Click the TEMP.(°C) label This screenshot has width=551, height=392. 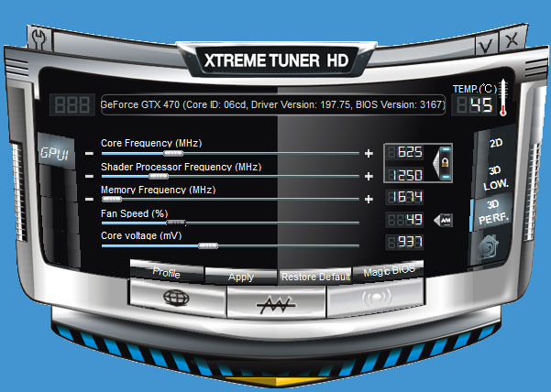coord(474,89)
